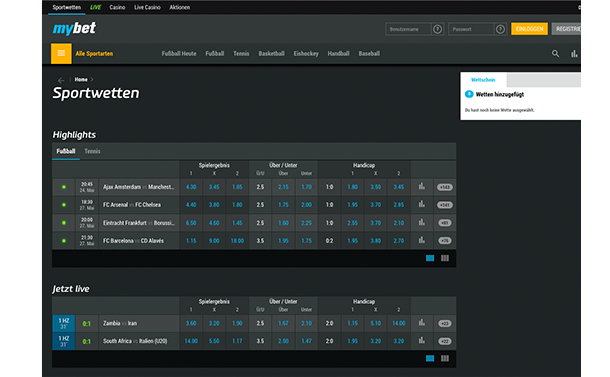Click Zambia vs Iran match name

[x=120, y=323]
